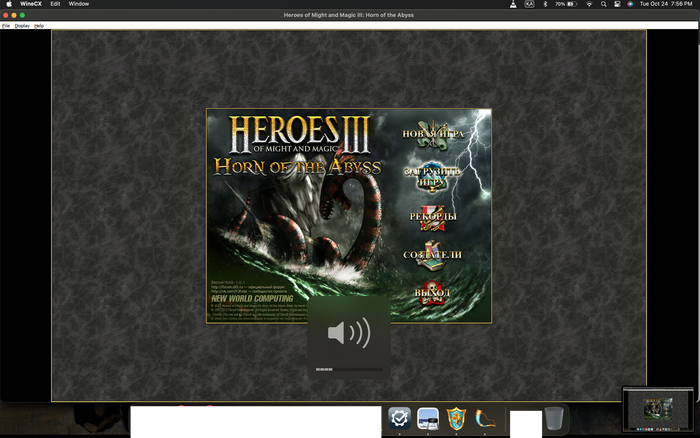This screenshot has width=700, height=438.
Task: Open Spotlight search
Action: coord(604,4)
